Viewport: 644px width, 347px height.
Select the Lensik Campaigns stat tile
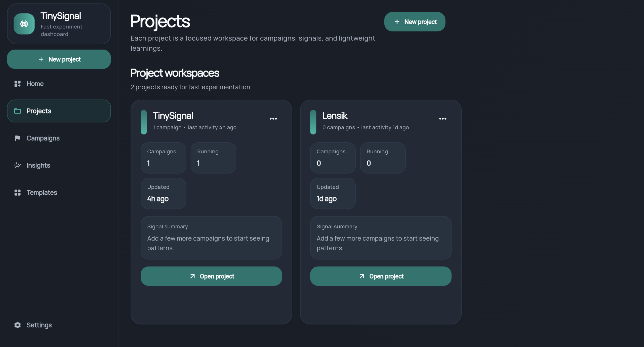coord(333,158)
